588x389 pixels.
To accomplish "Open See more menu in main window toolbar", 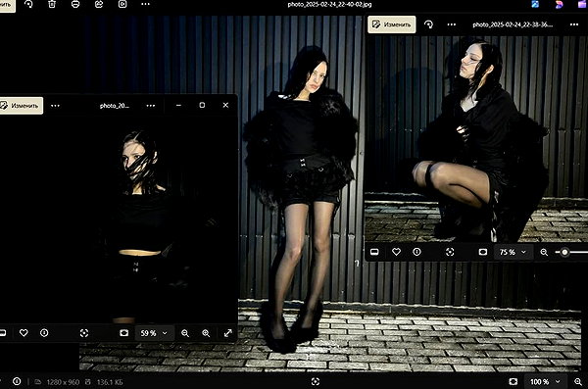I will pyautogui.click(x=145, y=4).
